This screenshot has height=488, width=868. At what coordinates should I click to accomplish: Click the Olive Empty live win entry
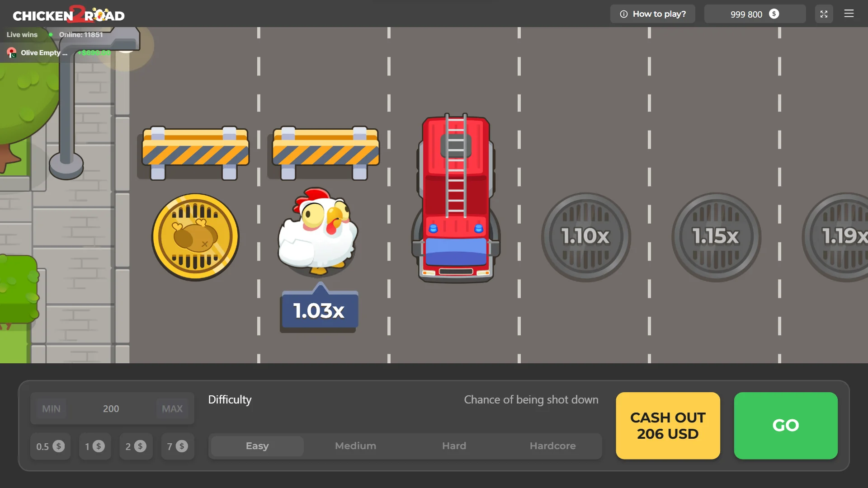click(x=59, y=53)
